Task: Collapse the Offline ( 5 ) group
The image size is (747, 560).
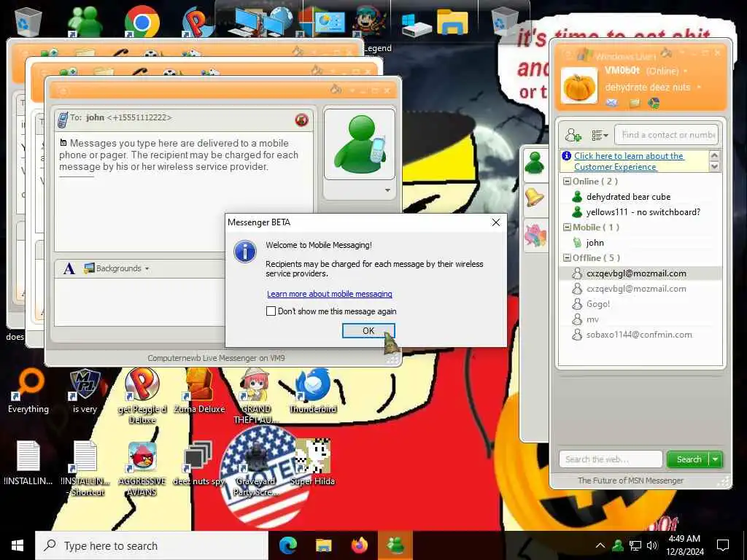Action: pos(567,257)
